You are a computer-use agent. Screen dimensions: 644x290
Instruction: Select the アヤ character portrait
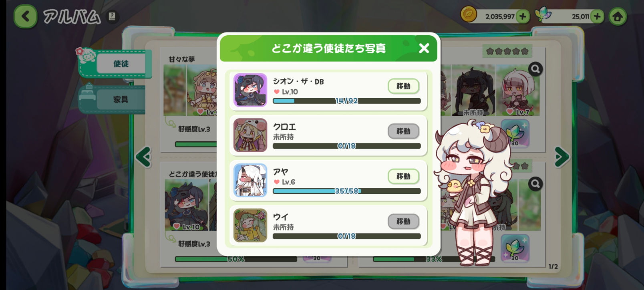tap(250, 180)
